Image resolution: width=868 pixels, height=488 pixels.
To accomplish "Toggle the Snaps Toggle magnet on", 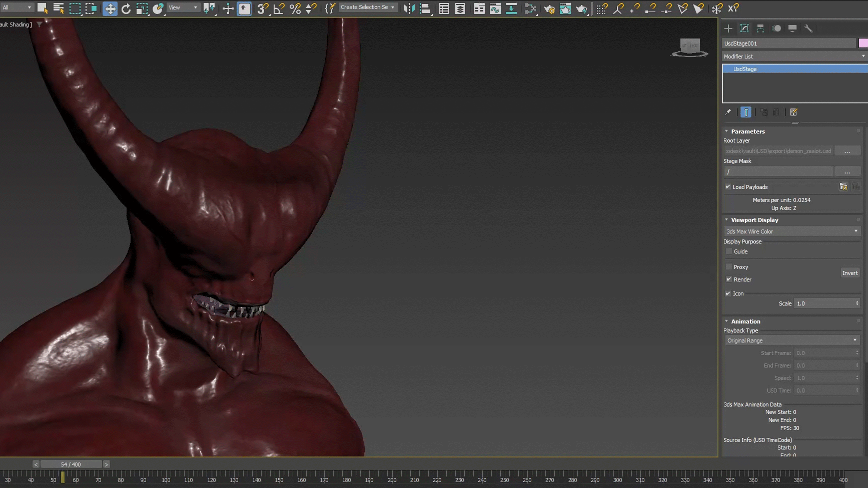I will click(x=263, y=8).
